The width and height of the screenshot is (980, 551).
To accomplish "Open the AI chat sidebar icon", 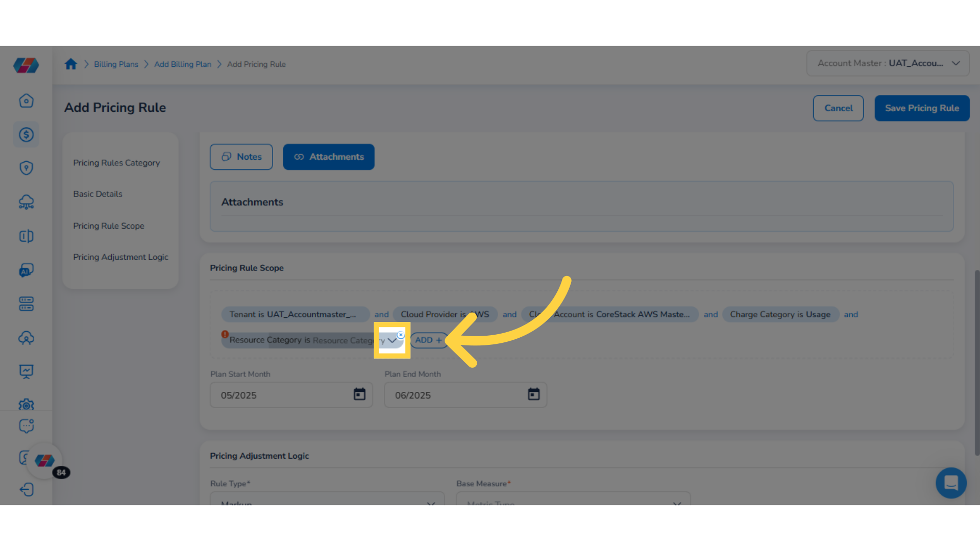I will 26,270.
